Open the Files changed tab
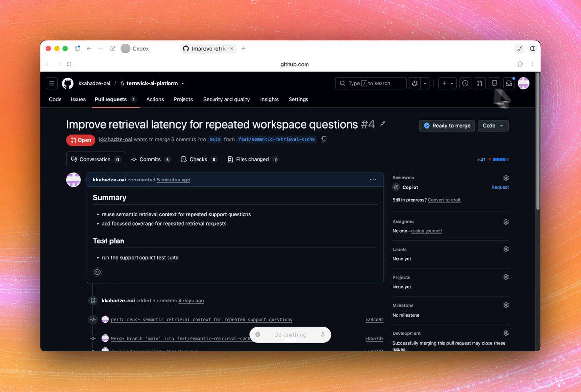The height and width of the screenshot is (392, 581). pos(253,159)
